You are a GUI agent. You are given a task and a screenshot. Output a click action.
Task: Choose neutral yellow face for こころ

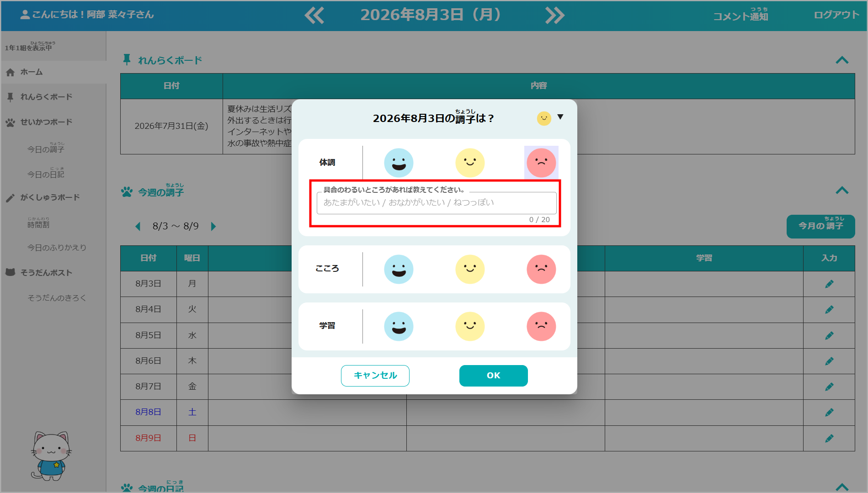470,269
